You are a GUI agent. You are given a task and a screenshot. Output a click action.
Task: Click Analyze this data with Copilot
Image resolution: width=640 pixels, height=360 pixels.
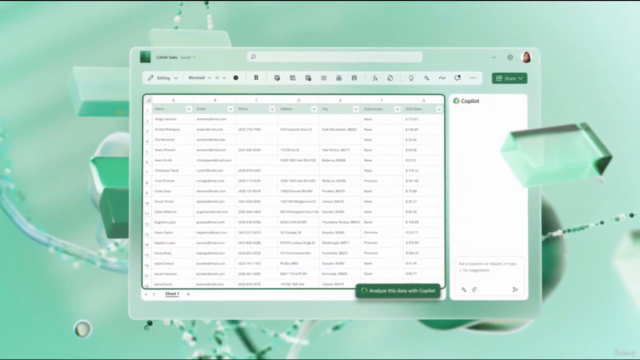pyautogui.click(x=398, y=291)
